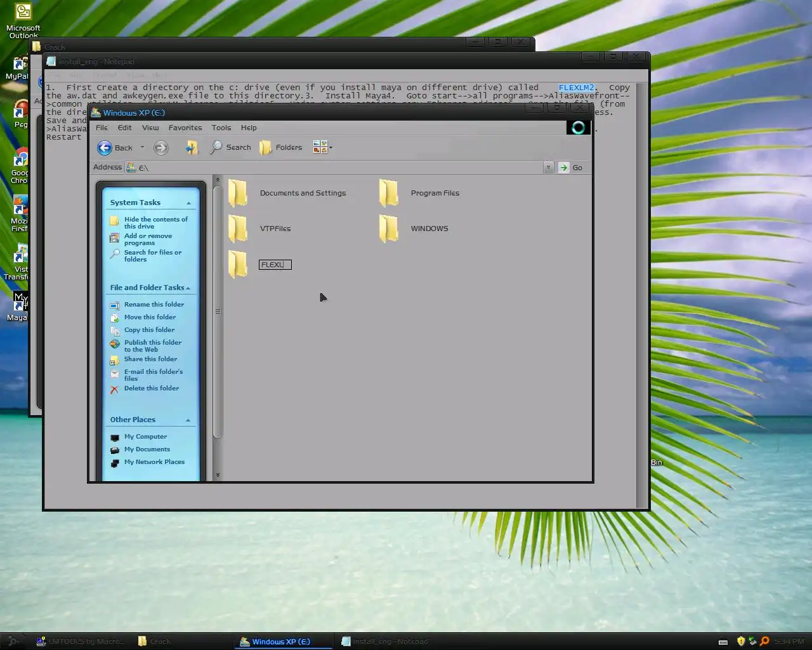This screenshot has width=812, height=650.
Task: Click Move this folder link
Action: (x=150, y=317)
